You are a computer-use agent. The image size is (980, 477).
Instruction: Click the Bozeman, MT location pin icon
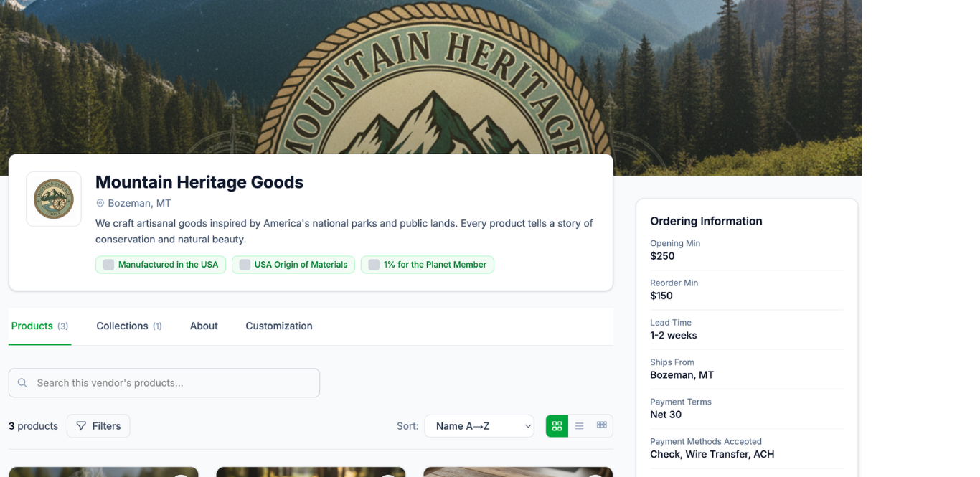pyautogui.click(x=100, y=204)
